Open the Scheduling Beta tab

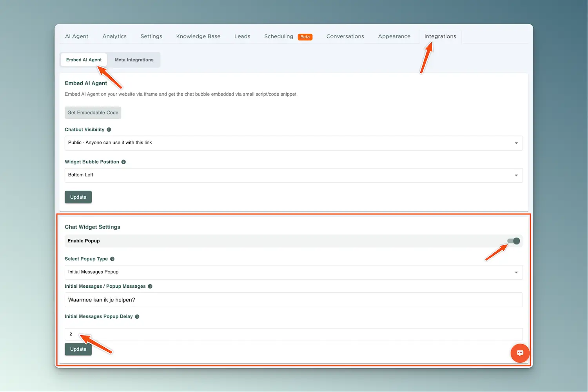click(x=288, y=36)
